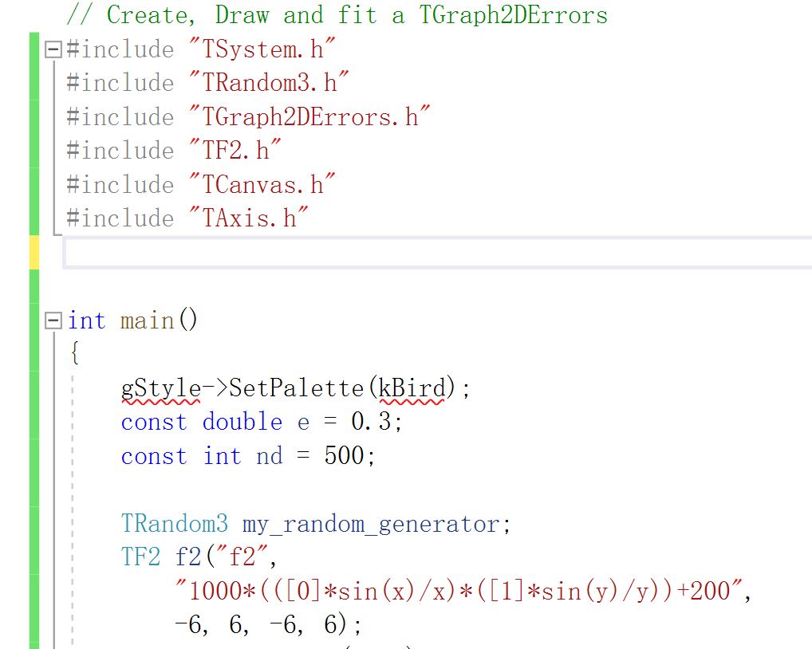
Task: Click the yellow unsaved-change margin marker
Action: 34,253
